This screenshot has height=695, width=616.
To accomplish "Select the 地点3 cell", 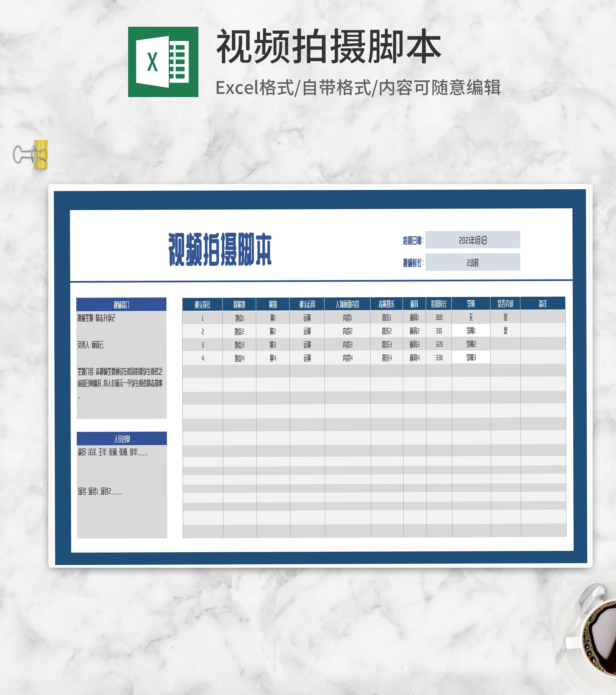I will tap(239, 345).
